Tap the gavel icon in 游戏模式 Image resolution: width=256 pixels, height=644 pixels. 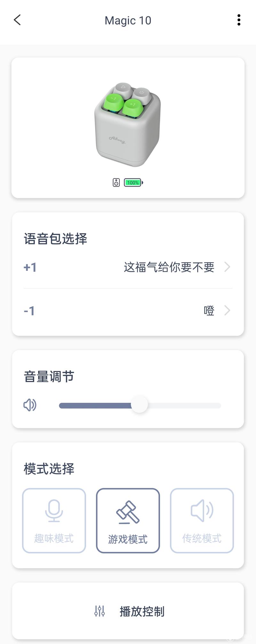(x=128, y=512)
